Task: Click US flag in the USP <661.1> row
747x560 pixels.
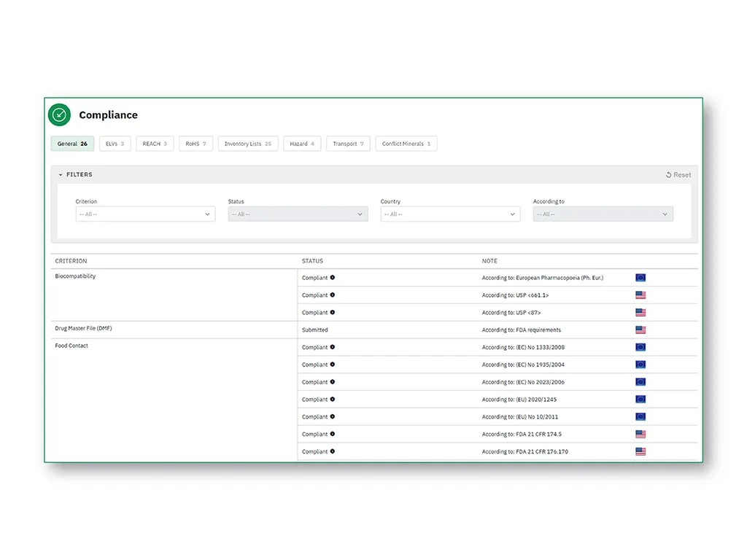Action: click(640, 295)
